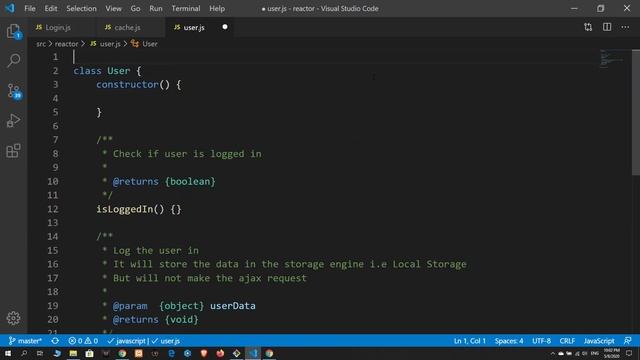The height and width of the screenshot is (360, 640).
Task: Click the '@returns {boolean}' annotation
Action: tap(164, 181)
